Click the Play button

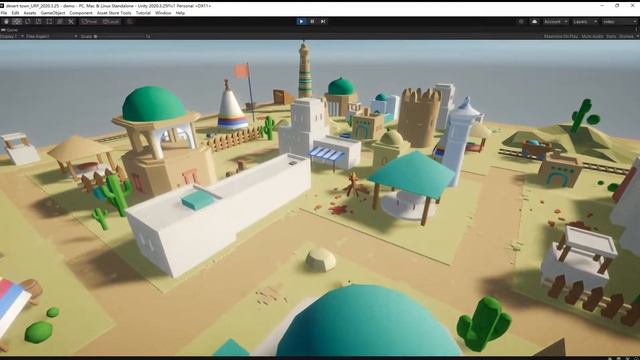301,22
